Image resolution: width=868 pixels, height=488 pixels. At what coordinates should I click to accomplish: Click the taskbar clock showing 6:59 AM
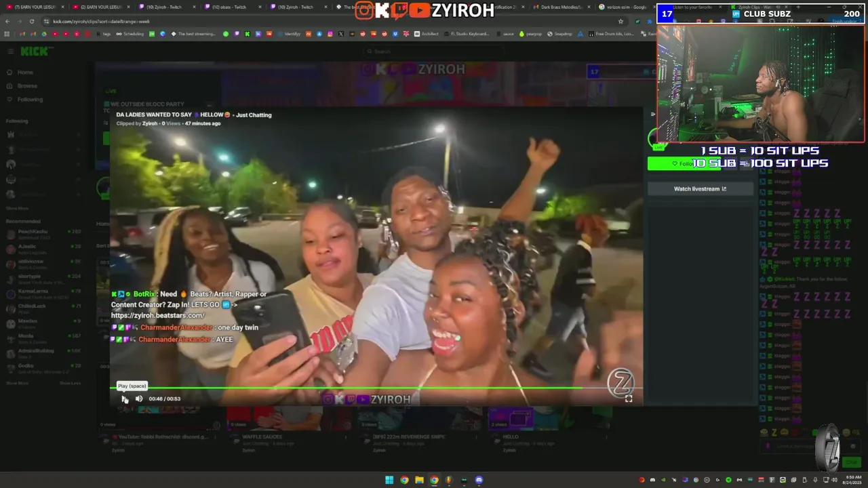[x=851, y=480]
